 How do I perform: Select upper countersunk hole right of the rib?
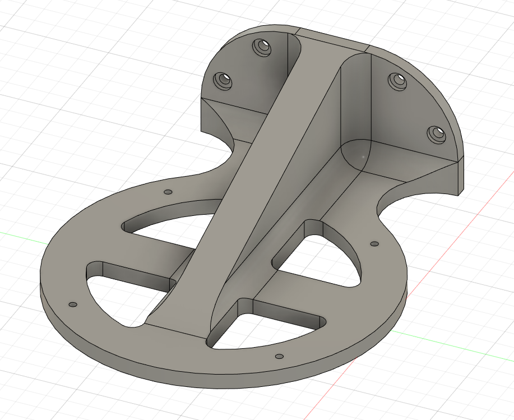click(x=397, y=80)
